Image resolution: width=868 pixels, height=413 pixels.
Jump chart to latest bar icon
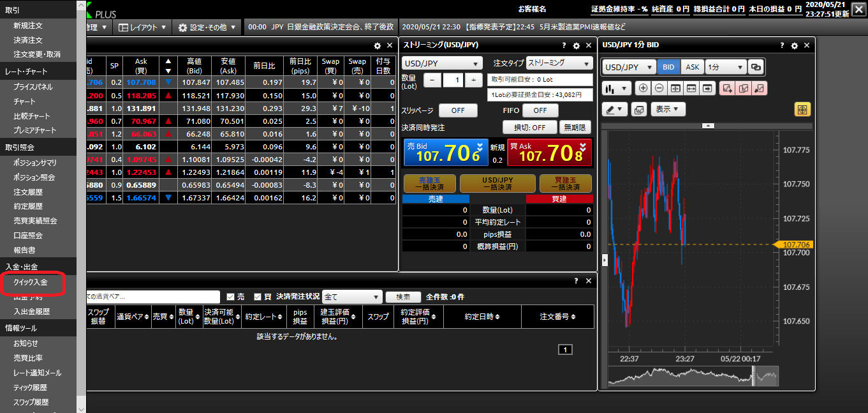pos(707,89)
